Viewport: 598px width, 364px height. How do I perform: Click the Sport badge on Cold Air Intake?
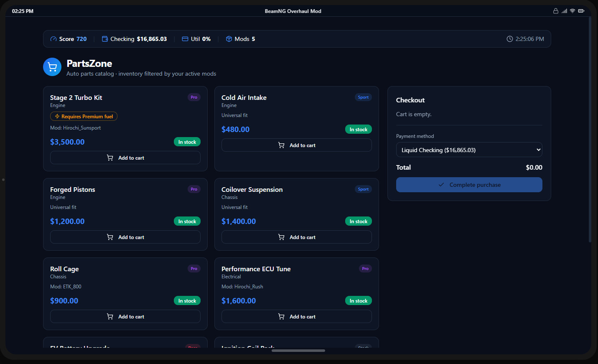click(363, 97)
